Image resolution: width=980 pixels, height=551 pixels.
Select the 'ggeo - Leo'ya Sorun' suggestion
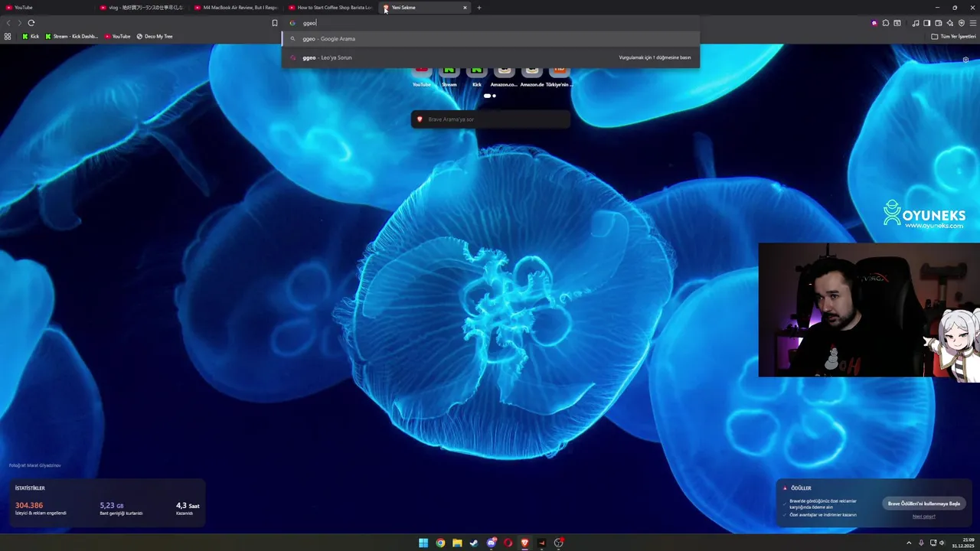(x=490, y=57)
